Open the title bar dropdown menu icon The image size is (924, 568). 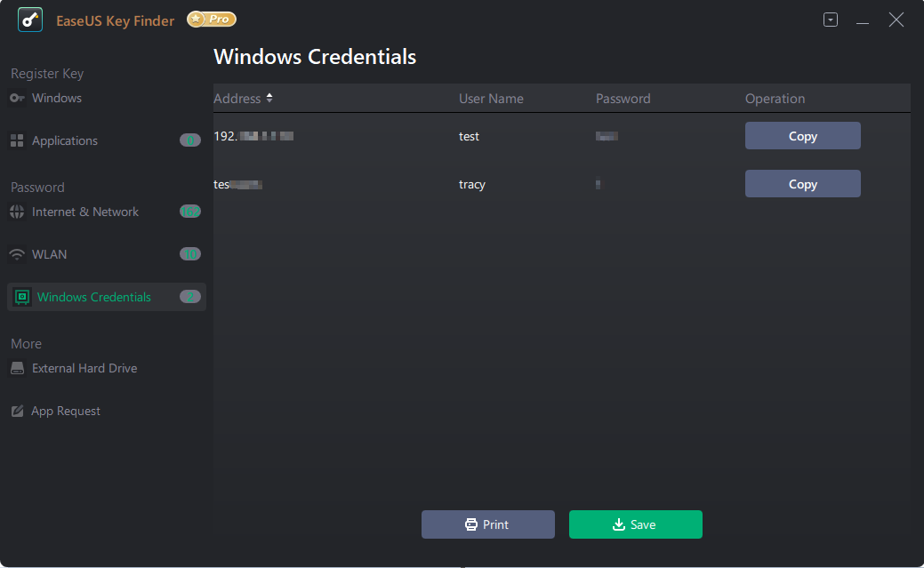(x=831, y=20)
